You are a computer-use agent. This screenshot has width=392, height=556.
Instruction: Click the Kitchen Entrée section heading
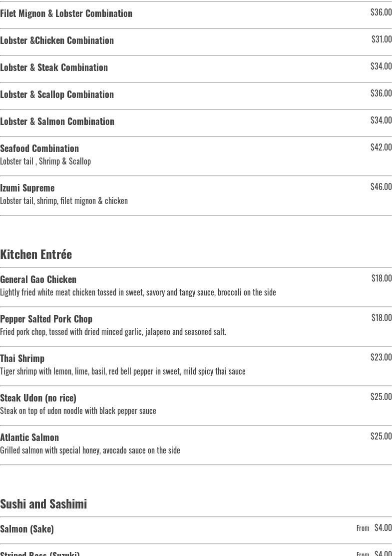pyautogui.click(x=36, y=254)
